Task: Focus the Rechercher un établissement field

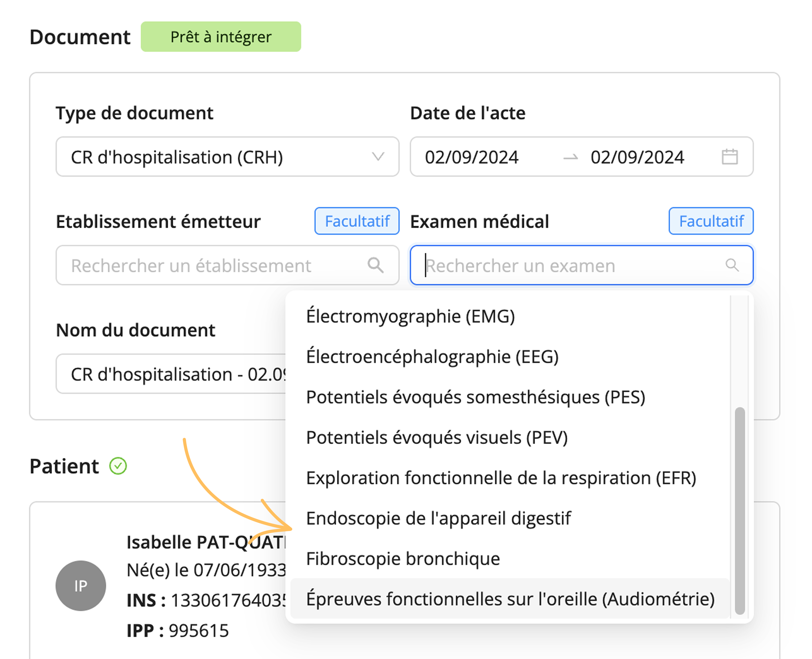Action: tap(227, 265)
